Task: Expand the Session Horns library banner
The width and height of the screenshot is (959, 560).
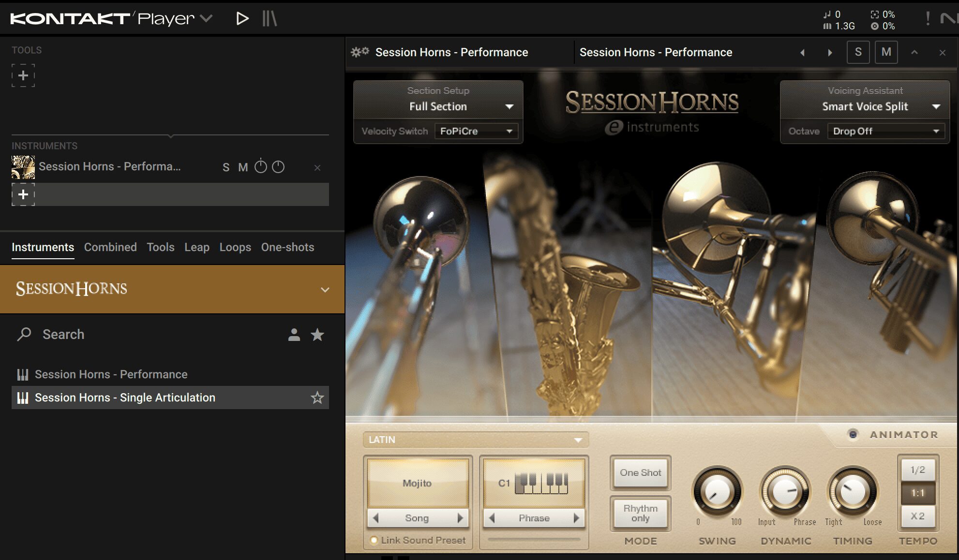Action: pyautogui.click(x=325, y=290)
